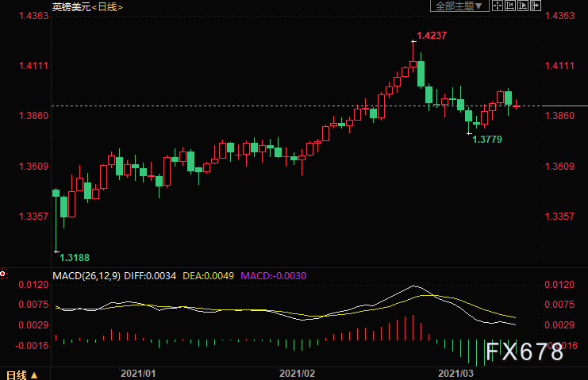
Task: Click the right axis 1.3357 price label
Action: coord(559,217)
